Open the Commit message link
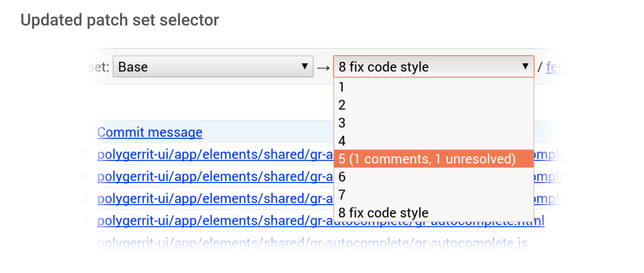The height and width of the screenshot is (273, 644). click(150, 132)
